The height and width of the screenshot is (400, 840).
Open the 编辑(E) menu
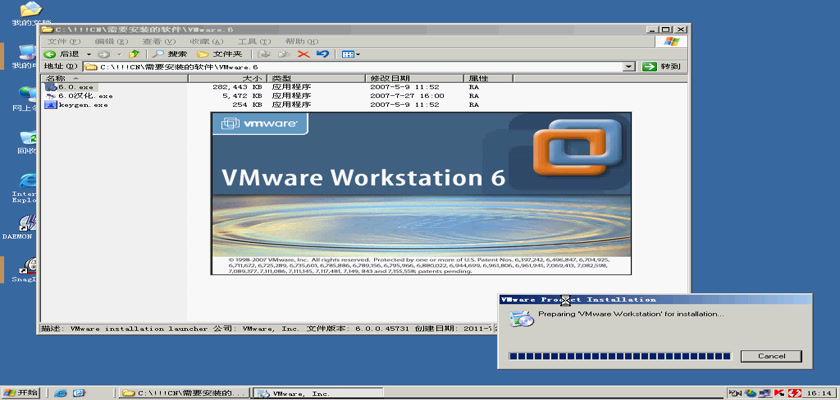(111, 41)
